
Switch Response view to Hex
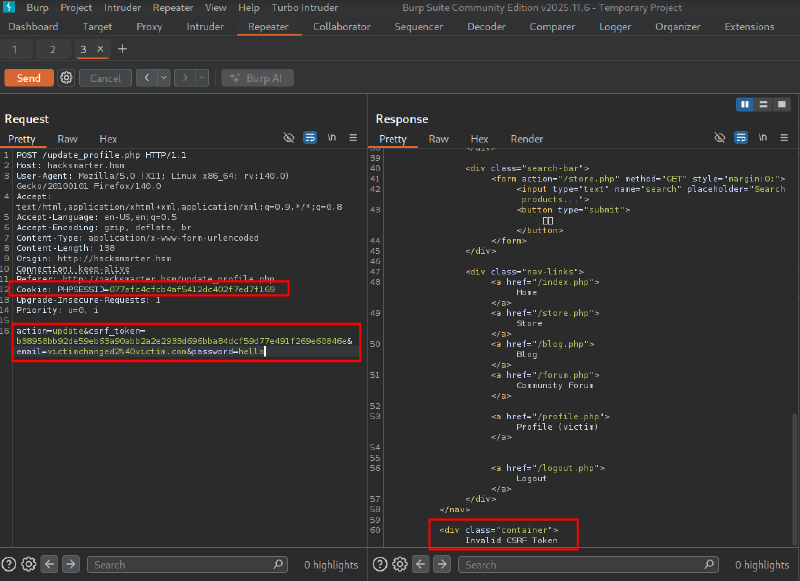479,139
